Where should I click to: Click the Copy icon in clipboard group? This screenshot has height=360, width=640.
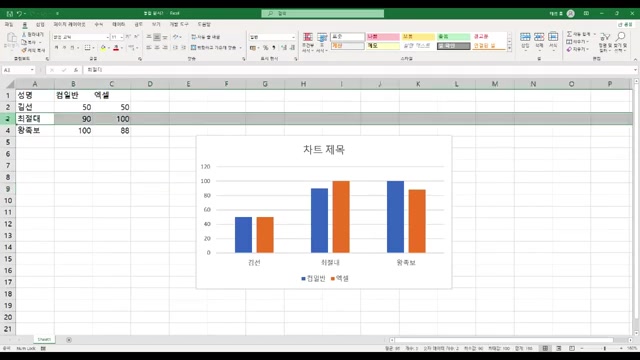(24, 42)
